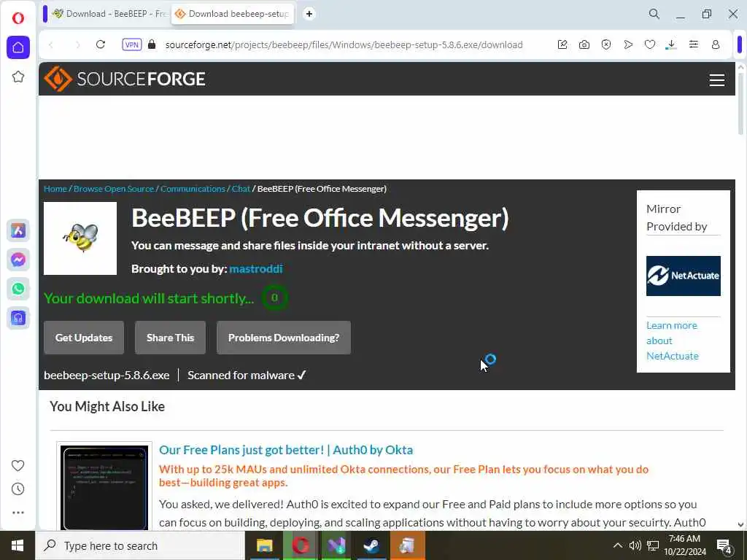
Task: Open the downloads toolbar icon
Action: pos(671,44)
